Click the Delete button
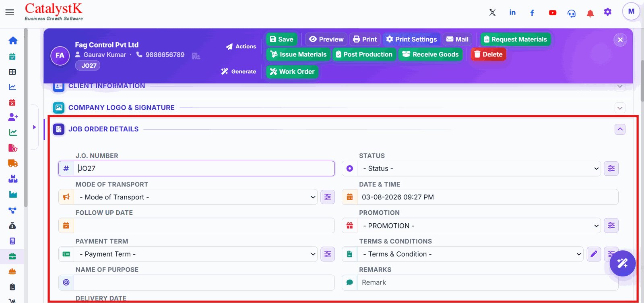Viewport: 644px width, 303px height. point(488,54)
